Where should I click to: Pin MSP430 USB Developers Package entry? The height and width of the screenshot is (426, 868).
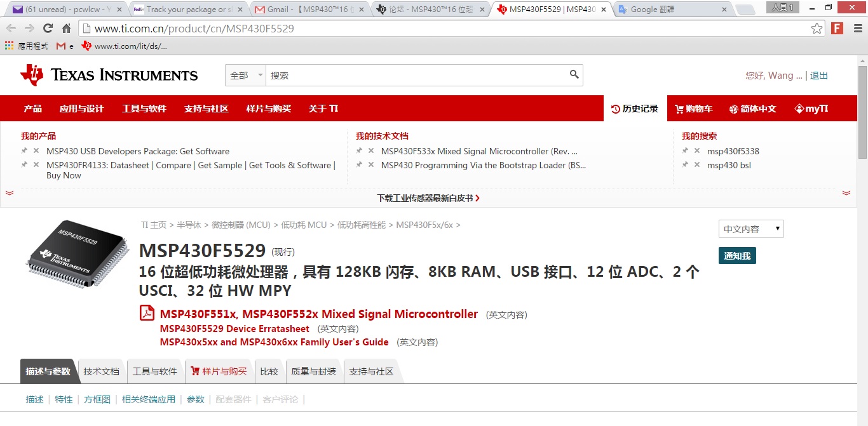(x=24, y=151)
